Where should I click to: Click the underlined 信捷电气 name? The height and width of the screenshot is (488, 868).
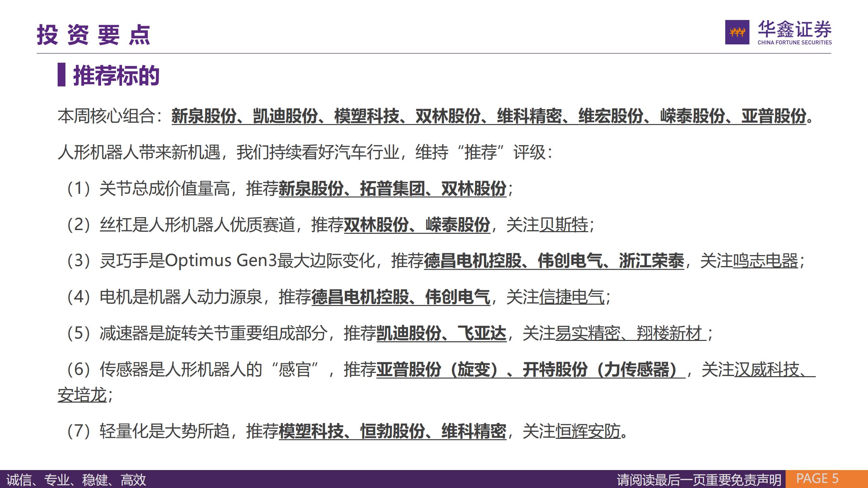click(572, 297)
